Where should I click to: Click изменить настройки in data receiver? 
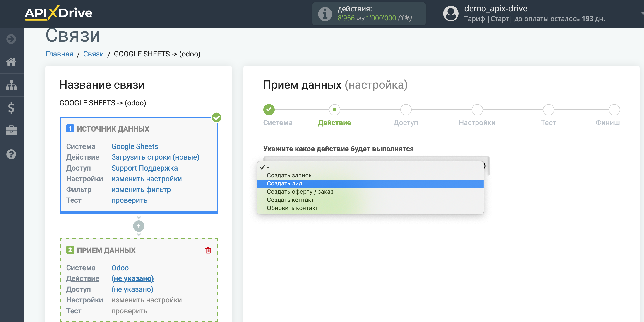[x=147, y=300]
